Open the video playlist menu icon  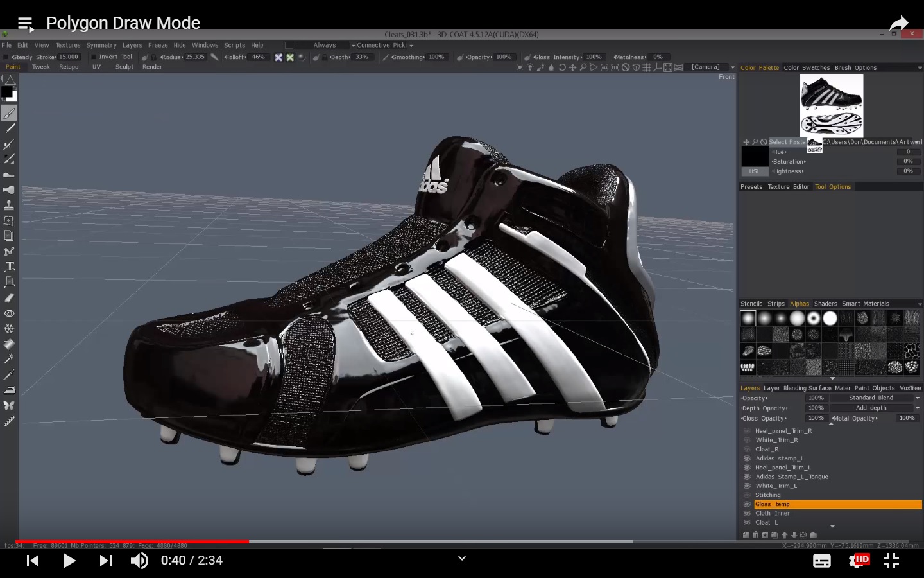pyautogui.click(x=25, y=24)
